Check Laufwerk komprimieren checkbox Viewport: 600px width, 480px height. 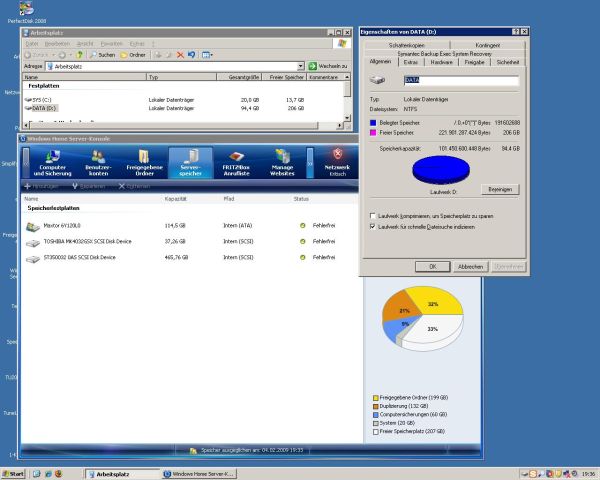372,216
